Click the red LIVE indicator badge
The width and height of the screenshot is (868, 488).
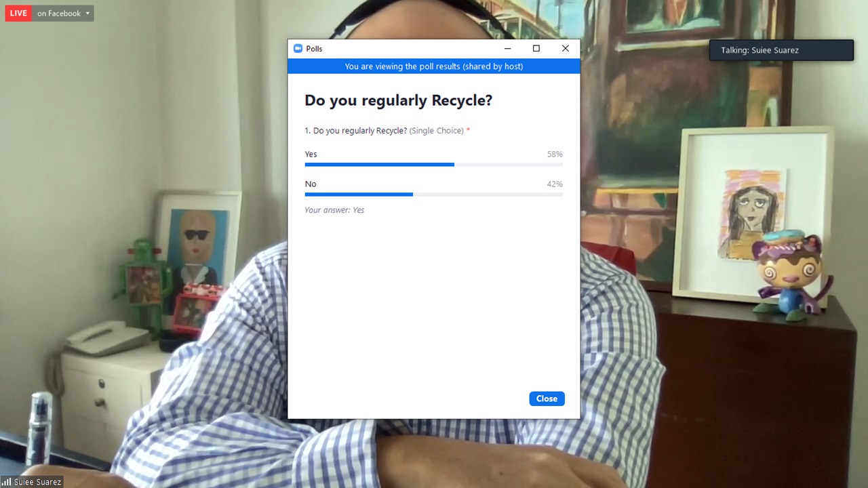18,14
